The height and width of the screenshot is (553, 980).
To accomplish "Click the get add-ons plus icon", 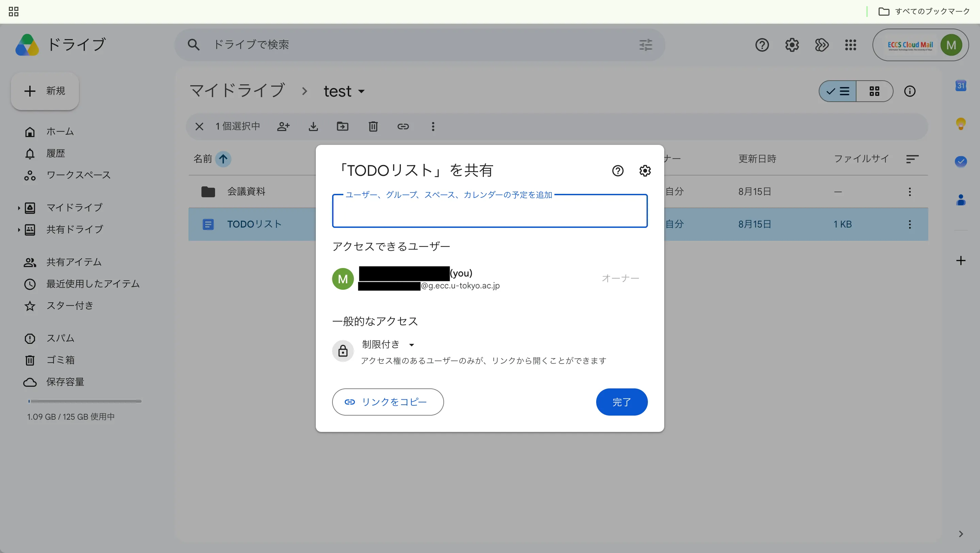I will tap(961, 261).
